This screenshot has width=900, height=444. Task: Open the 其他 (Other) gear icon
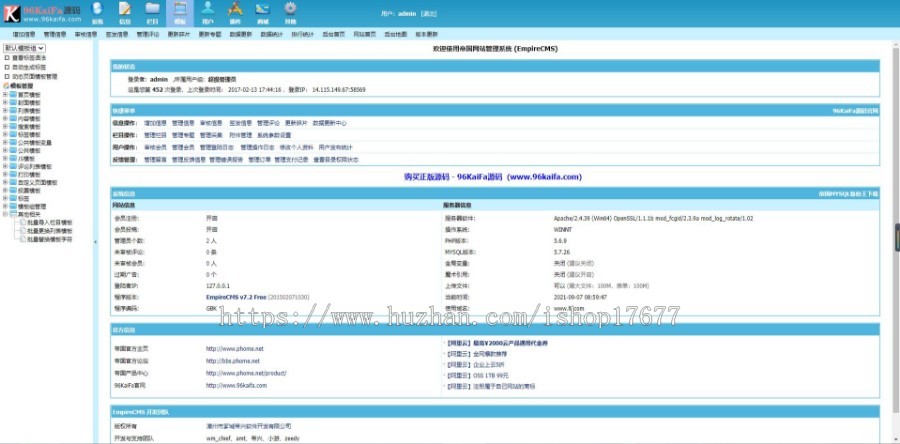(x=290, y=9)
